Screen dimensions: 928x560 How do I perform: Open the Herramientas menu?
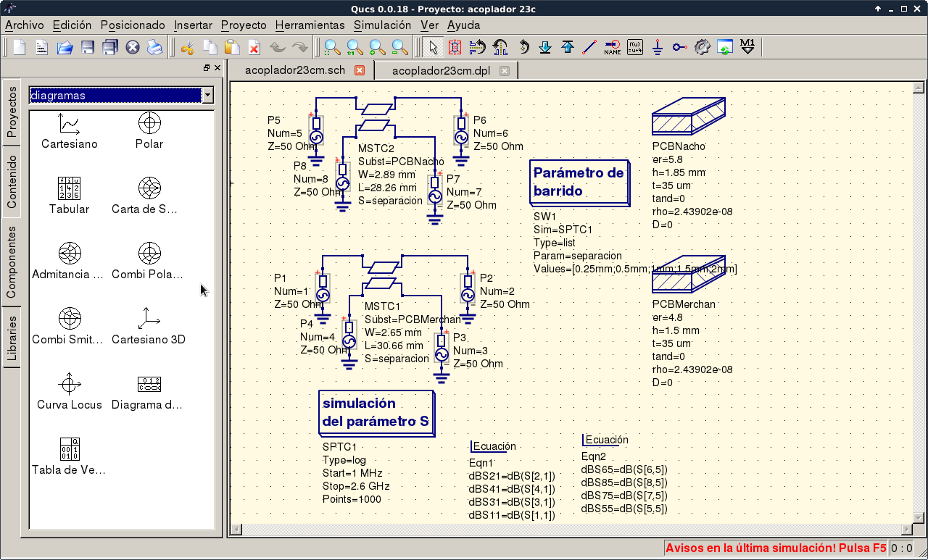click(310, 25)
